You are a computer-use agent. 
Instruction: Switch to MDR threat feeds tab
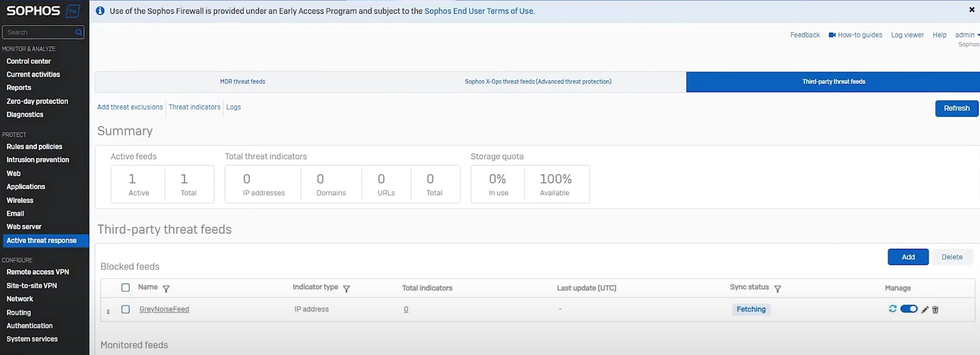click(x=242, y=82)
